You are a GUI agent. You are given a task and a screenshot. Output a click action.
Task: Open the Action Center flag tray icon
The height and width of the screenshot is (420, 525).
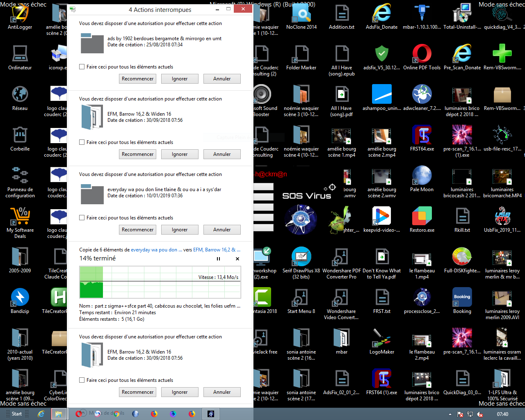460,414
